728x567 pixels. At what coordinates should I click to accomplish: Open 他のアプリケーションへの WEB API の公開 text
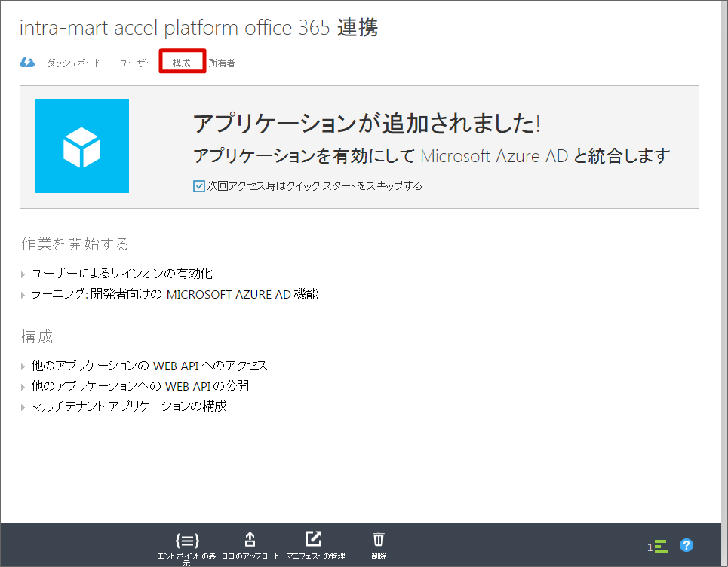pyautogui.click(x=140, y=386)
